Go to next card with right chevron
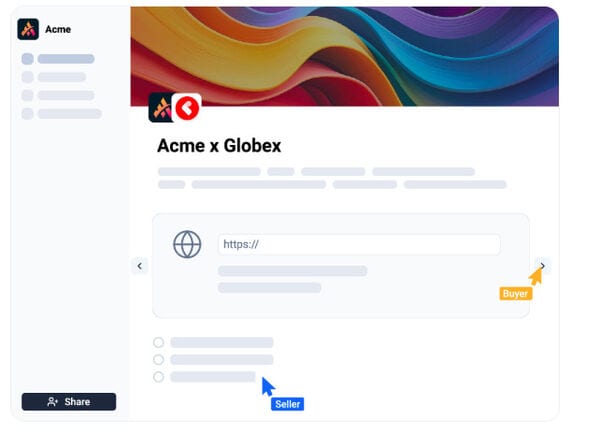This screenshot has height=434, width=600. tap(543, 266)
